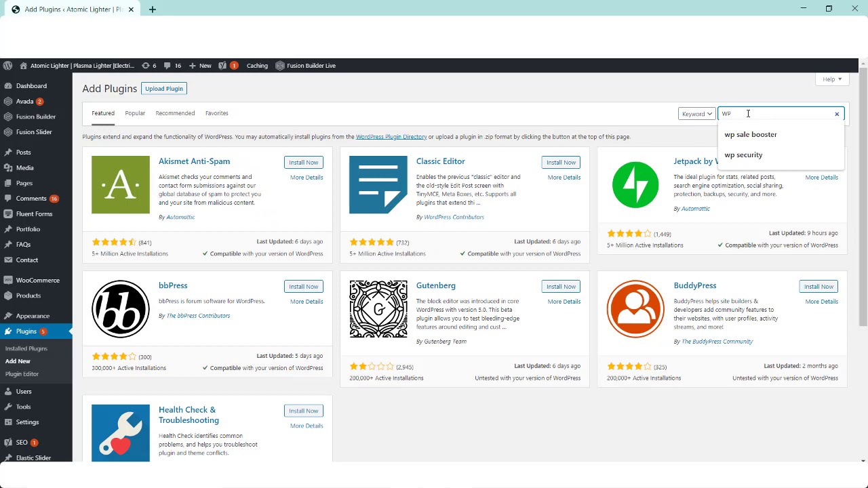Open the Fusion Builder sidebar item
Screen dimensions: 868x488
pos(36,117)
